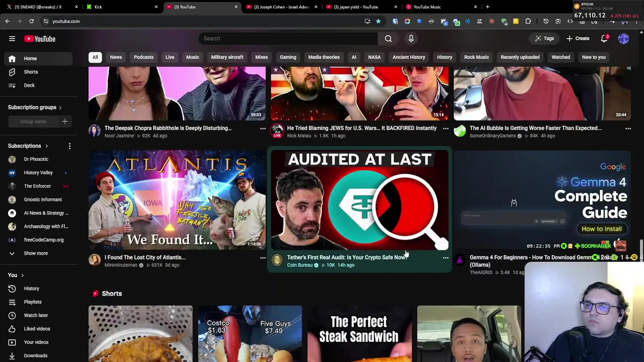Select the All filter chip
The image size is (644, 362).
(x=95, y=57)
